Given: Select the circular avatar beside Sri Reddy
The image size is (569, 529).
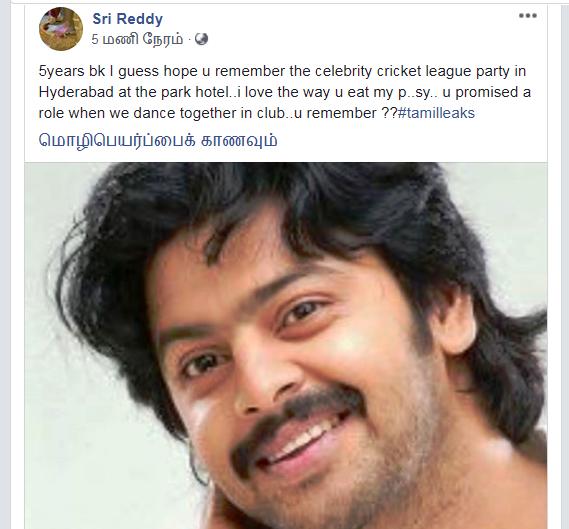Looking at the screenshot, I should [x=61, y=29].
